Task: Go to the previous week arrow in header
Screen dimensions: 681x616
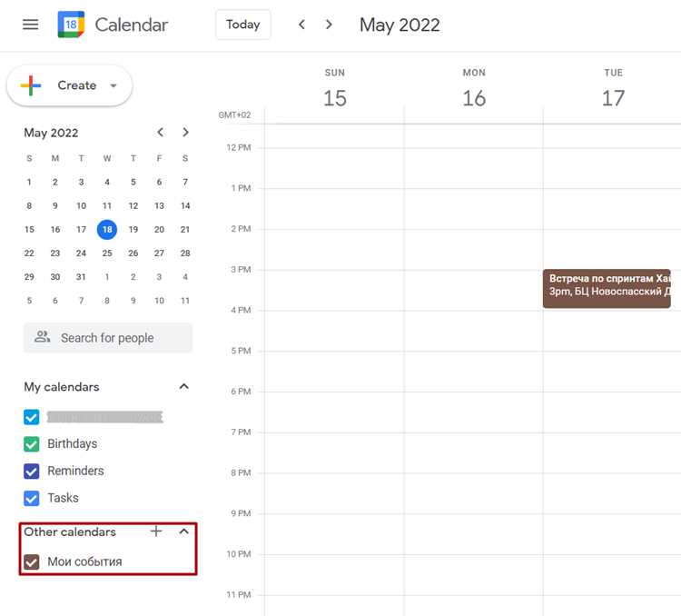Action: click(301, 25)
